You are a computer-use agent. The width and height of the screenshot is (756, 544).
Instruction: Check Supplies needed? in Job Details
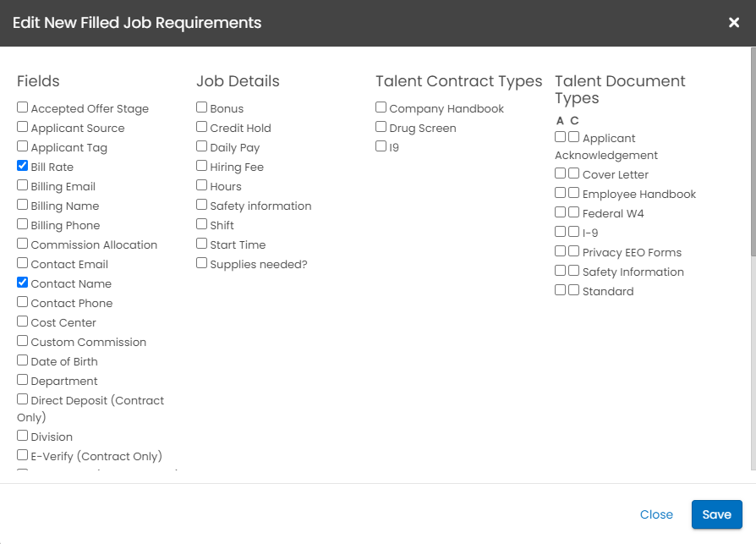pos(201,262)
